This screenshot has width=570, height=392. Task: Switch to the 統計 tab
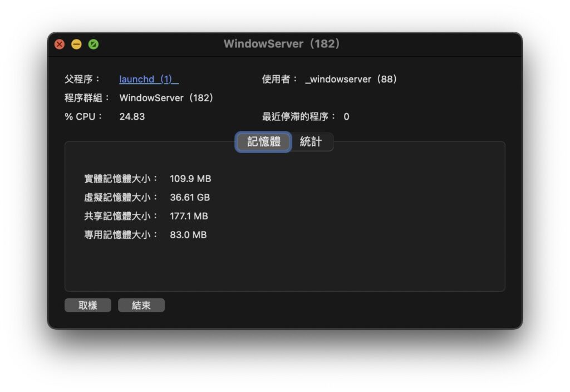pyautogui.click(x=311, y=142)
